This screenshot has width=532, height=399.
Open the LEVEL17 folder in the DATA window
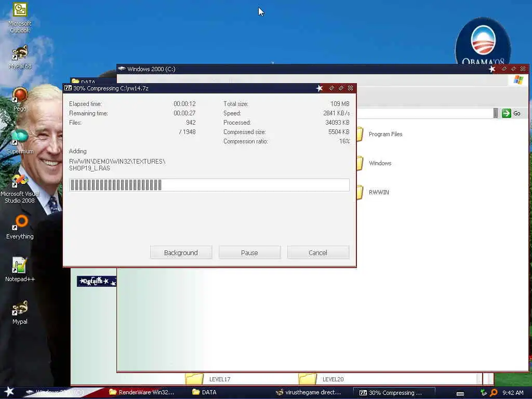(x=208, y=379)
